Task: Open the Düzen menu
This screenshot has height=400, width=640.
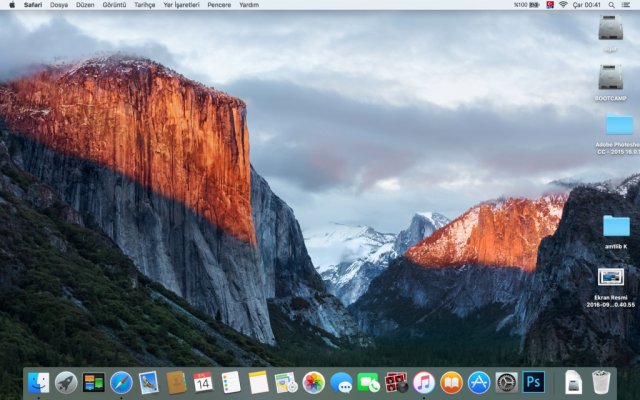Action: click(x=85, y=5)
